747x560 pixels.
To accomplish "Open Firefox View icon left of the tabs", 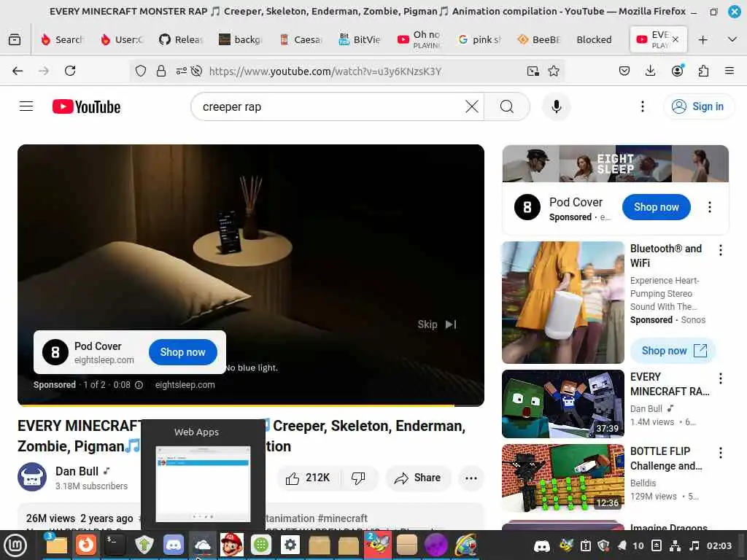I will coord(15,39).
